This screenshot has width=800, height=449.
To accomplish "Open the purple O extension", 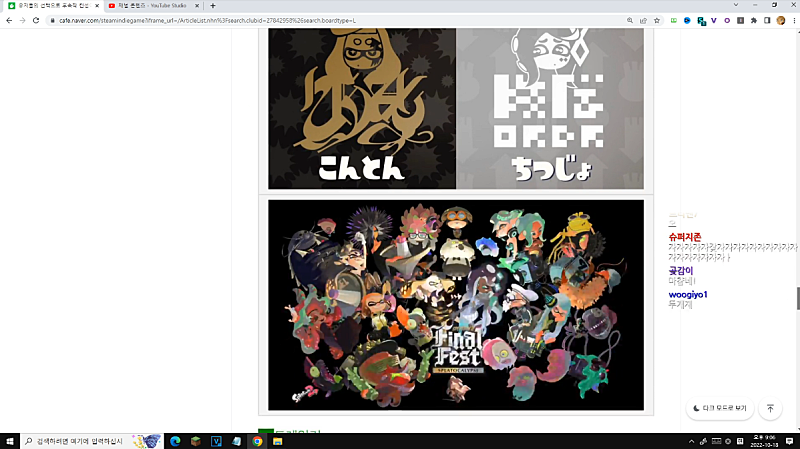I will 727,20.
